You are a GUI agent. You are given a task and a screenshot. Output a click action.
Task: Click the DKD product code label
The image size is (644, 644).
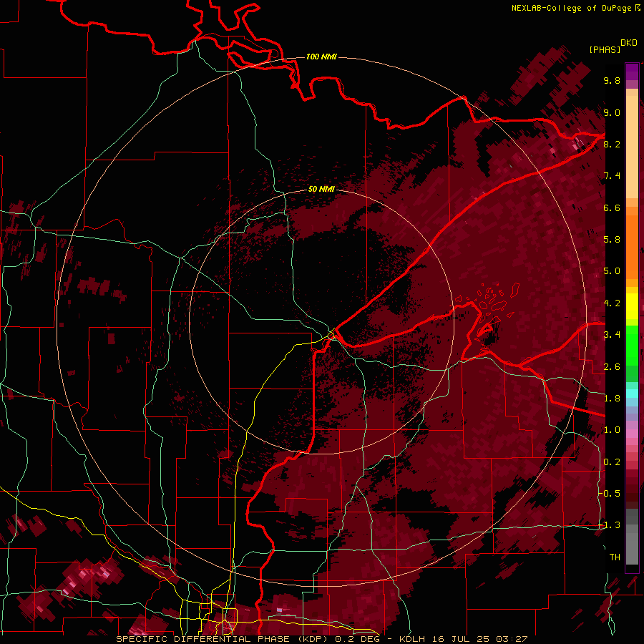tap(629, 43)
